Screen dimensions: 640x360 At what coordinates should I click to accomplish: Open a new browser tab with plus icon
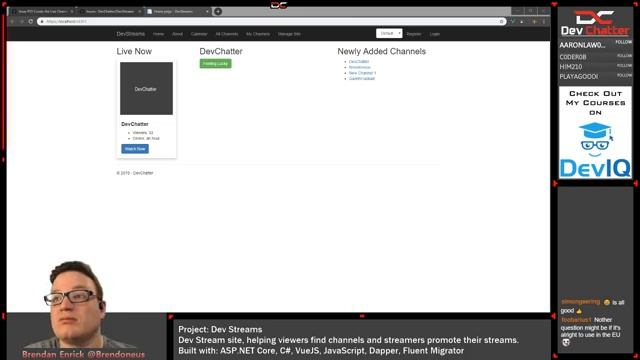pyautogui.click(x=218, y=11)
